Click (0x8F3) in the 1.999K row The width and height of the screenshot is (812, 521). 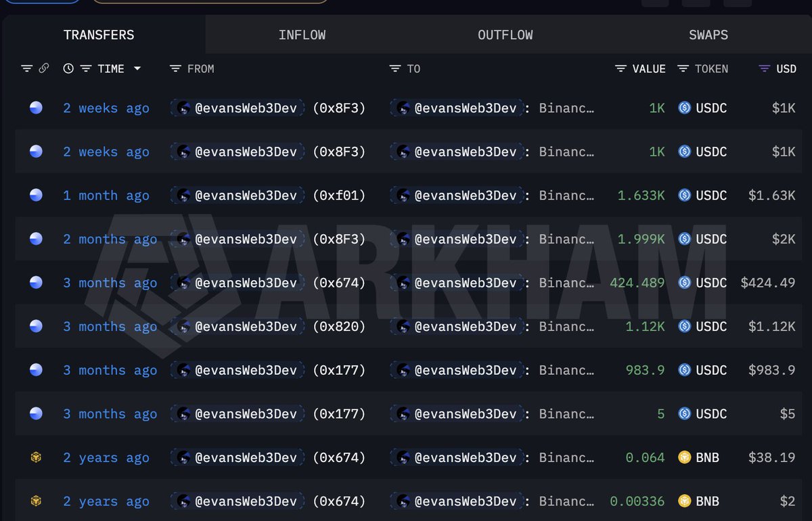point(339,239)
